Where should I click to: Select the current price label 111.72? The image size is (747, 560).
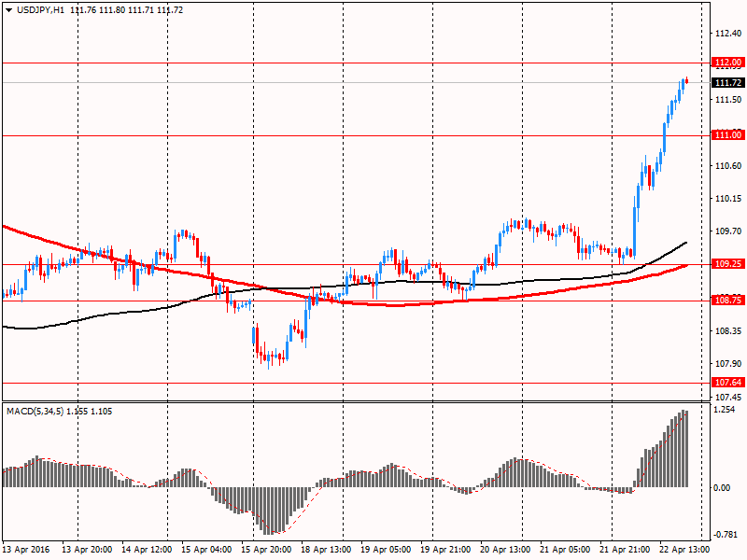pos(728,83)
